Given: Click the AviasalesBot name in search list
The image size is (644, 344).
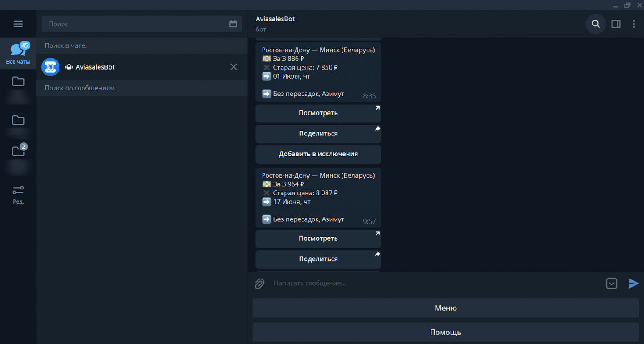Looking at the screenshot, I should [x=95, y=67].
